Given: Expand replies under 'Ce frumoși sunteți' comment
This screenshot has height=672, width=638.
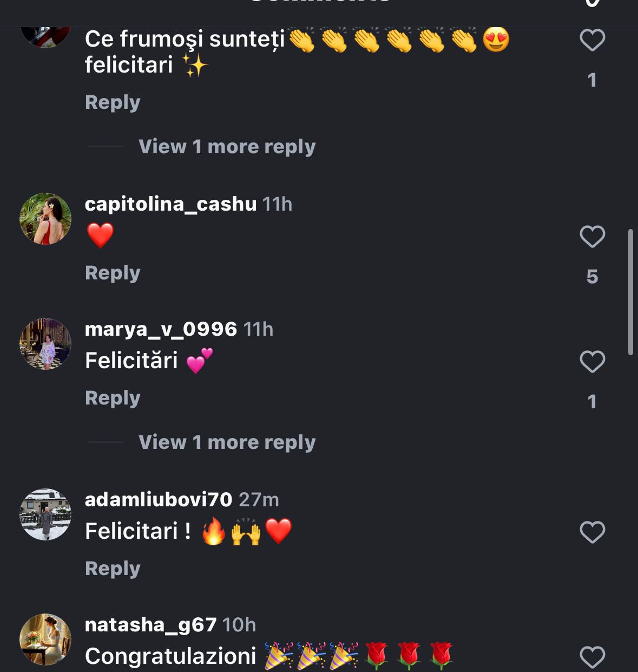Looking at the screenshot, I should coord(227,147).
